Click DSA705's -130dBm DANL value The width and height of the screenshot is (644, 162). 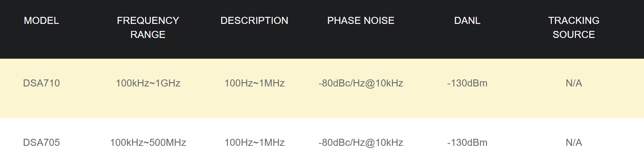(467, 143)
